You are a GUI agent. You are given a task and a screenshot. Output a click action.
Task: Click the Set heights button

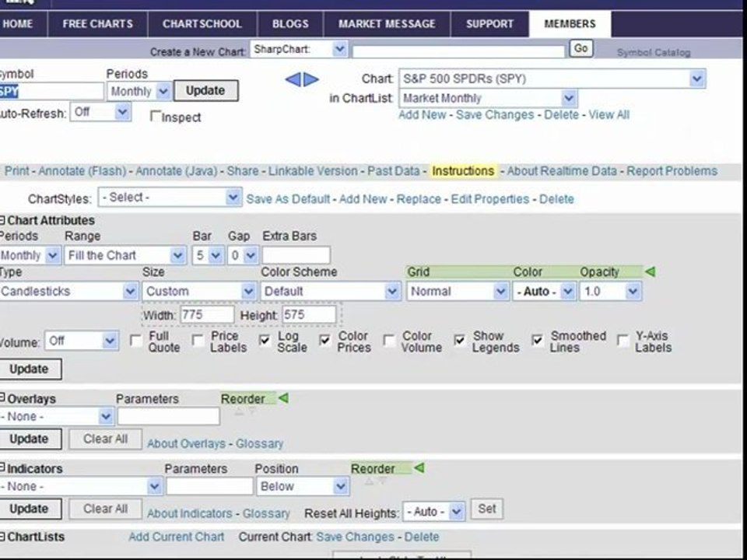coord(486,509)
